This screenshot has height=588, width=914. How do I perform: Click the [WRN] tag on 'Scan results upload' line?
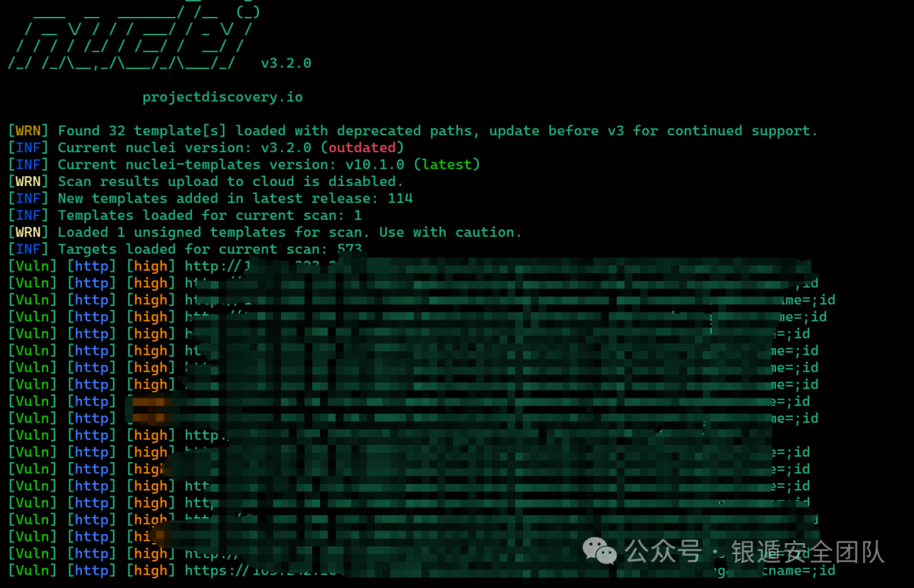[x=28, y=181]
